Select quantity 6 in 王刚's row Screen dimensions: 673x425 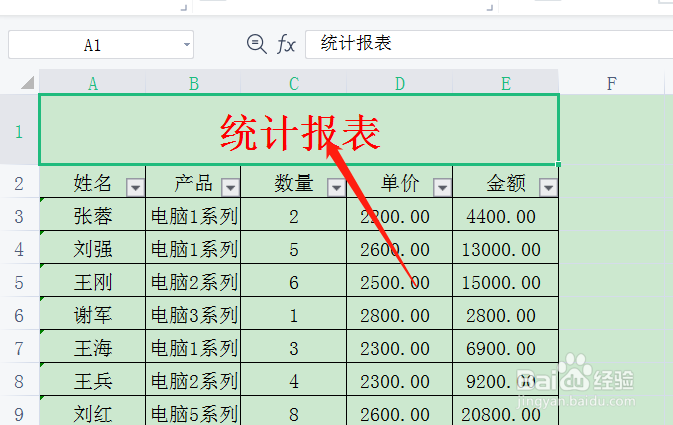294,282
